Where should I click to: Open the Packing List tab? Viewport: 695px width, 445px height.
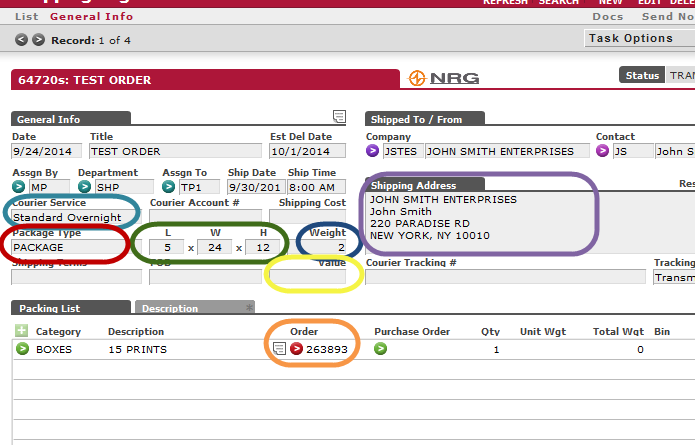tap(71, 308)
